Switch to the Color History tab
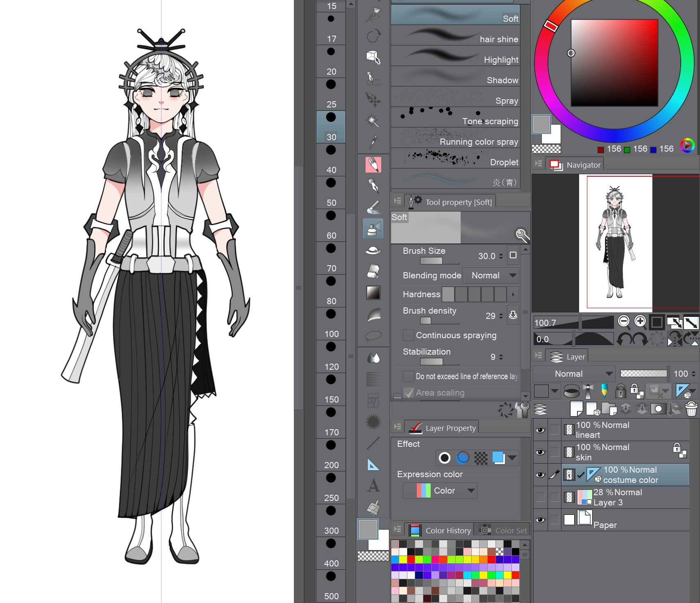700x603 pixels. point(439,530)
